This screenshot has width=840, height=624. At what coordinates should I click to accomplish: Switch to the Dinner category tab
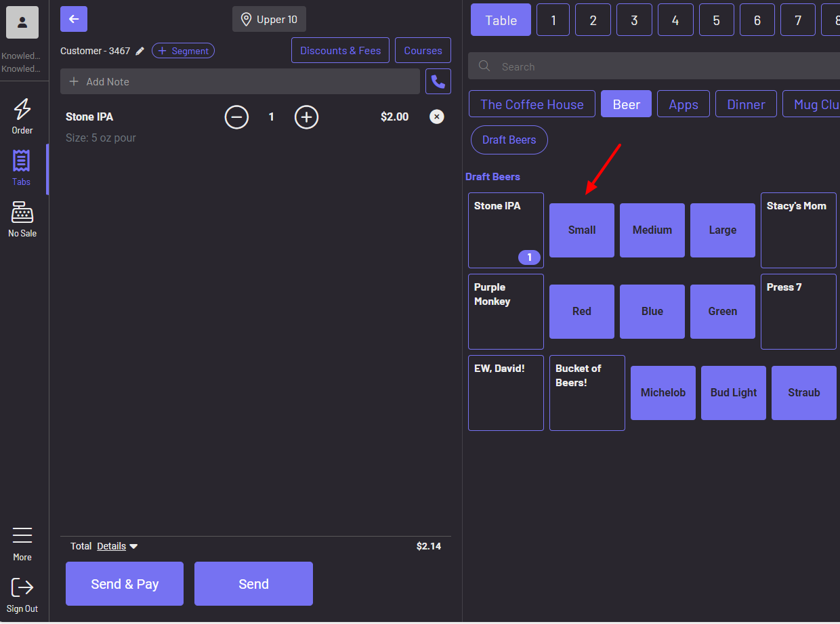coord(746,104)
